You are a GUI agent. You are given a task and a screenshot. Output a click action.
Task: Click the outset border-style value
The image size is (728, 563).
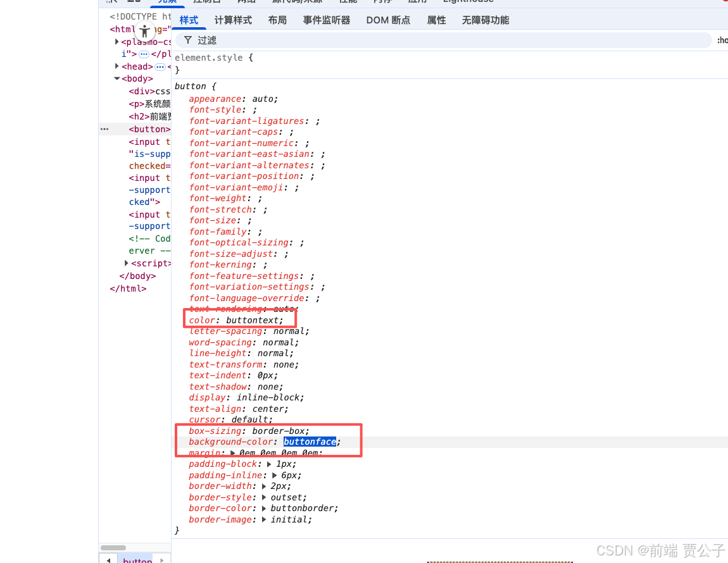[x=286, y=497]
